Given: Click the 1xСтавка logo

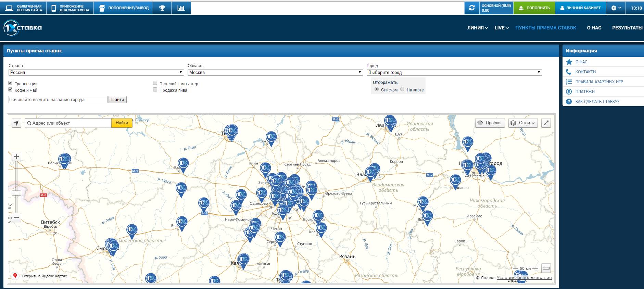Looking at the screenshot, I should click(x=23, y=28).
